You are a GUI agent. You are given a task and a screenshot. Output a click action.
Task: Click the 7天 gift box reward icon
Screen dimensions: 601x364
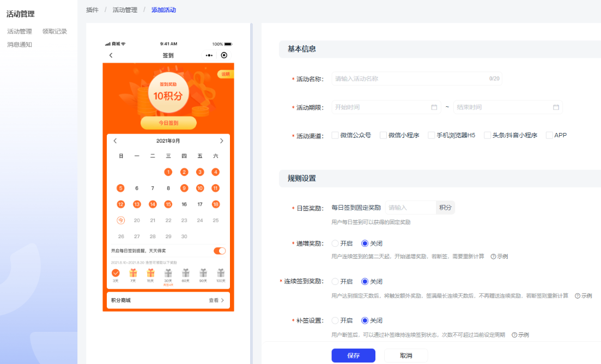(133, 273)
